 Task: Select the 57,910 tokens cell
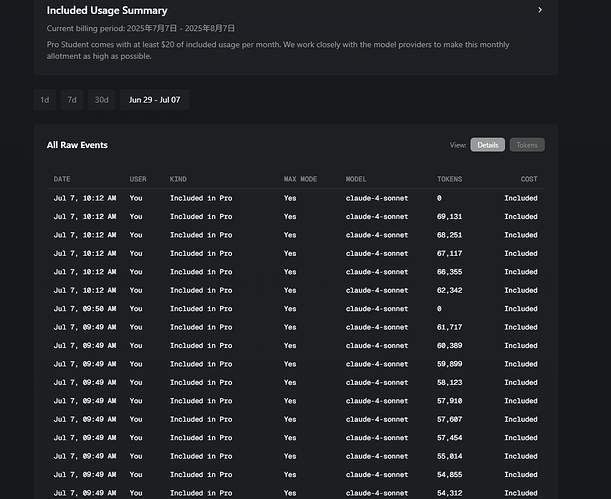[449, 401]
